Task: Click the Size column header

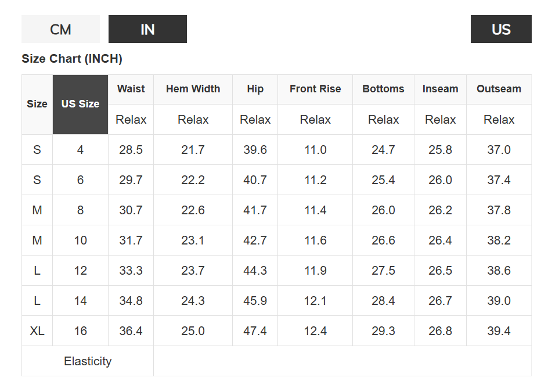Action: pyautogui.click(x=37, y=105)
